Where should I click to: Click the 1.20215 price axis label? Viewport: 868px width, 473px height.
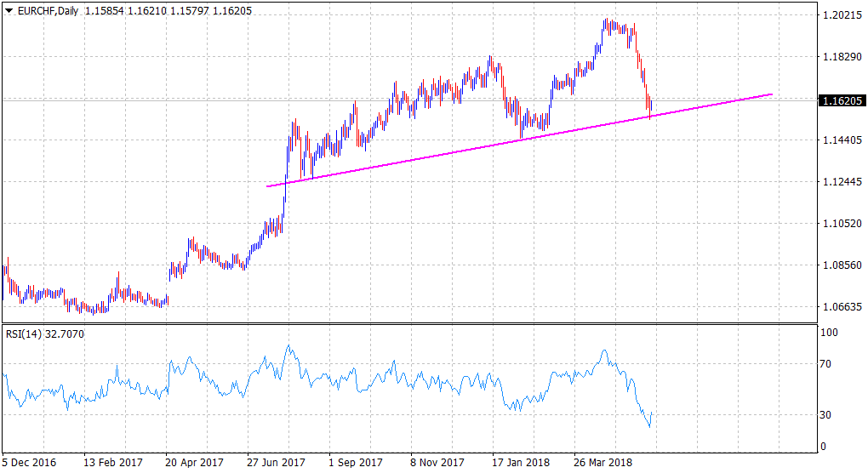(842, 15)
